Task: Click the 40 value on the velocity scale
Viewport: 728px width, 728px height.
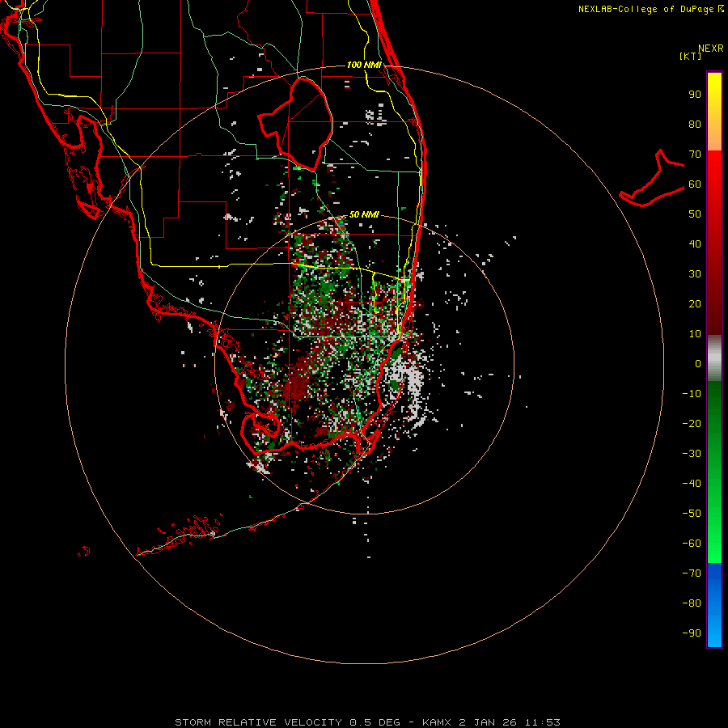Action: click(695, 244)
